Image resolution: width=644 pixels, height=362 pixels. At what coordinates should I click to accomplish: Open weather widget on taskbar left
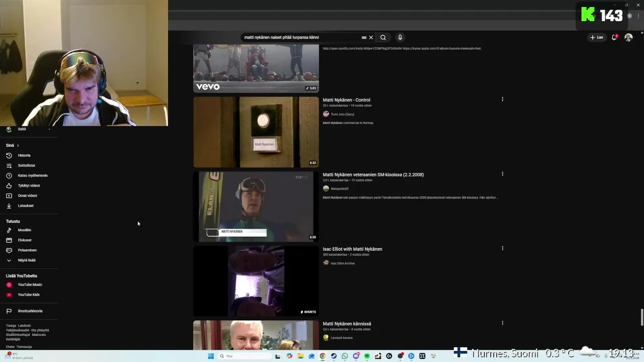click(x=20, y=356)
